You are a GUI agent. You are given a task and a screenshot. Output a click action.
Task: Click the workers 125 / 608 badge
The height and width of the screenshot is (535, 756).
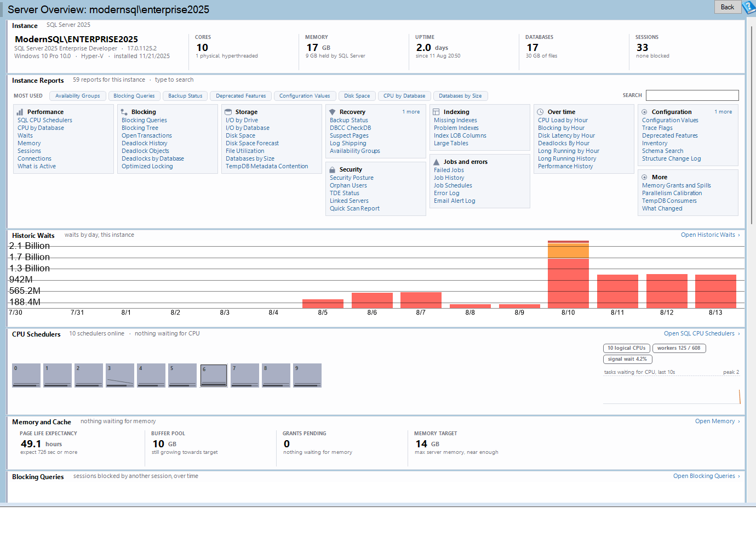pos(679,348)
